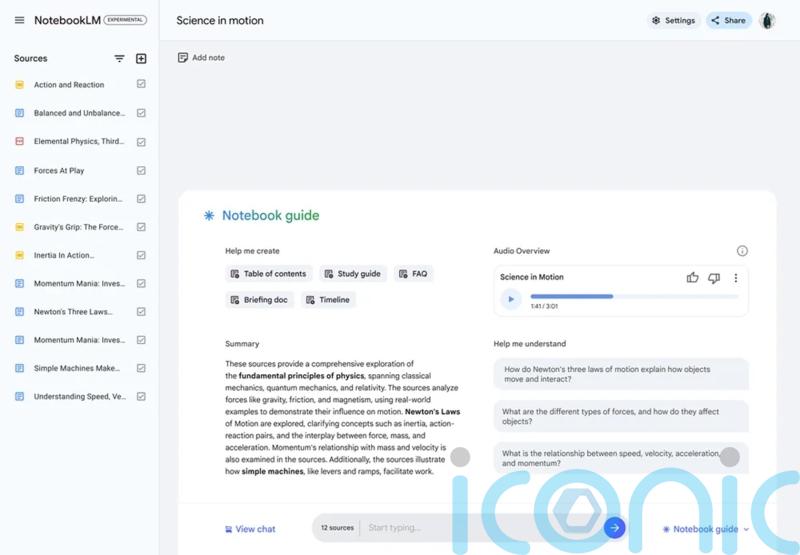Click the Audio Overview info icon
Screen dimensions: 800x555
click(x=742, y=251)
